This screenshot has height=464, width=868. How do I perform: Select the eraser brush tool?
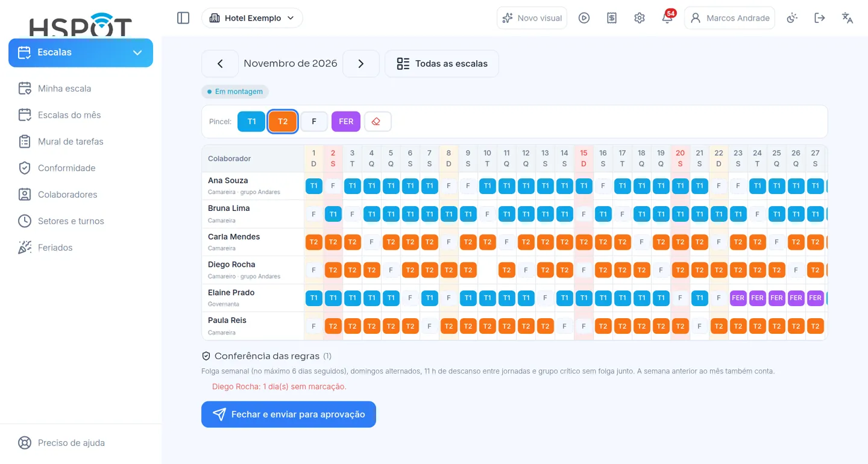point(378,121)
